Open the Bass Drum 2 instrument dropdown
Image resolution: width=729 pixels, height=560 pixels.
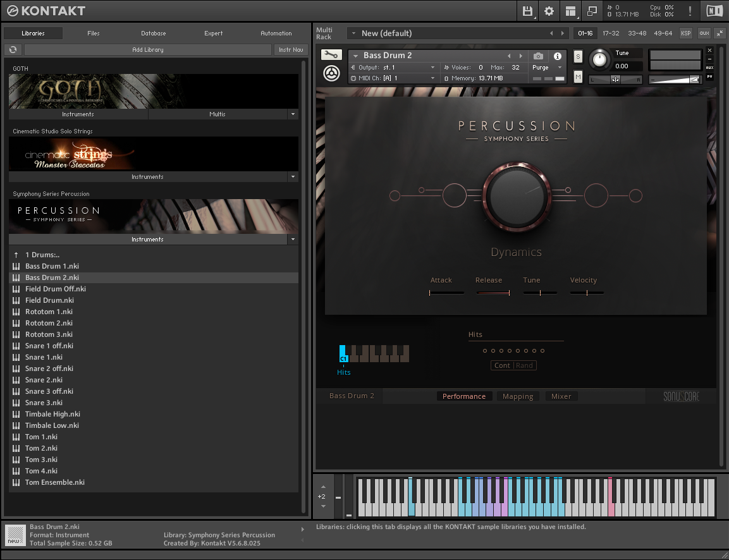(x=356, y=56)
